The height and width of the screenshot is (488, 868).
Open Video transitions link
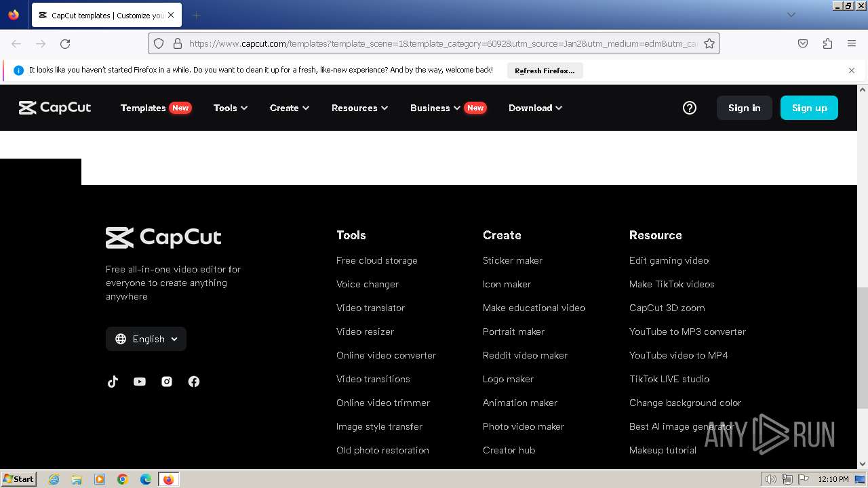(x=373, y=379)
